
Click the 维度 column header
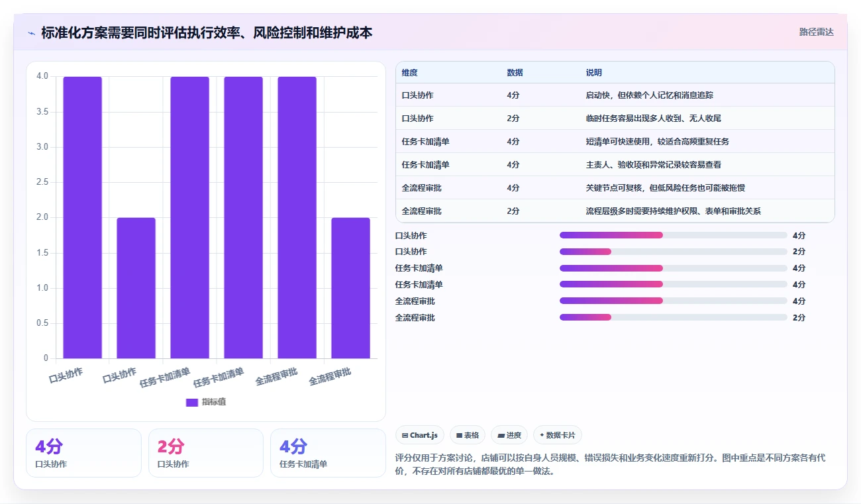click(409, 73)
